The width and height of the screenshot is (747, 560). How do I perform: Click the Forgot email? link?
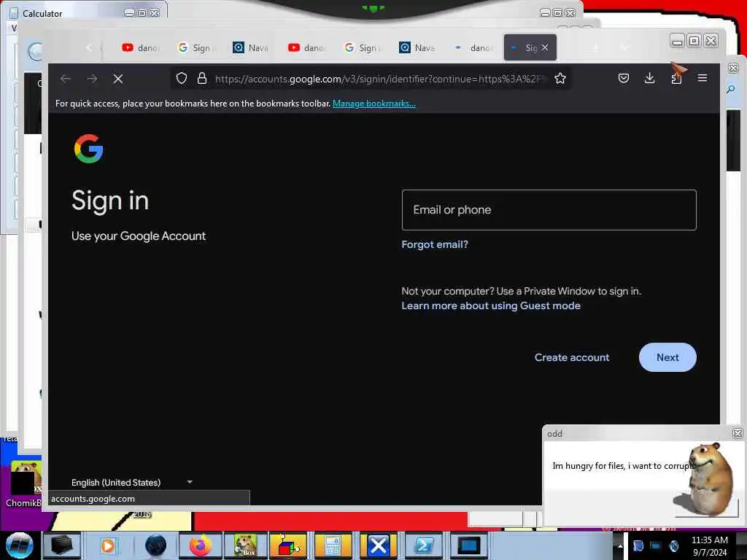click(x=435, y=244)
